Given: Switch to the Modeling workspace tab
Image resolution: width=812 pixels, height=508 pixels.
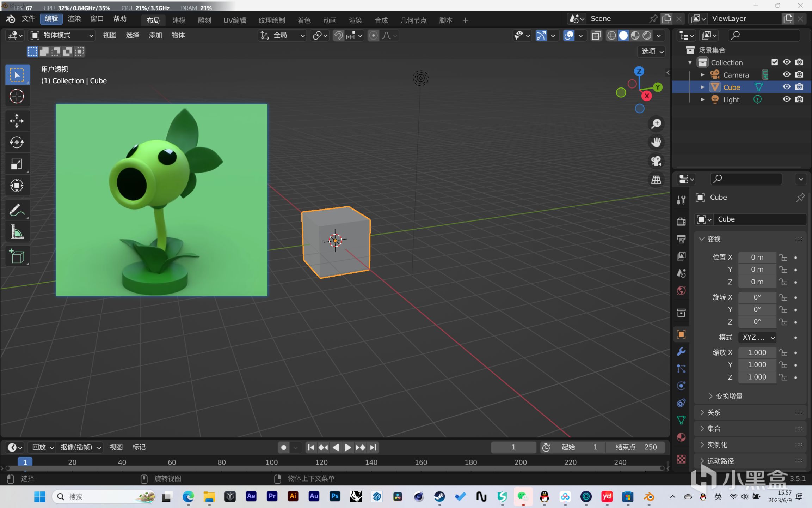Looking at the screenshot, I should [x=179, y=20].
